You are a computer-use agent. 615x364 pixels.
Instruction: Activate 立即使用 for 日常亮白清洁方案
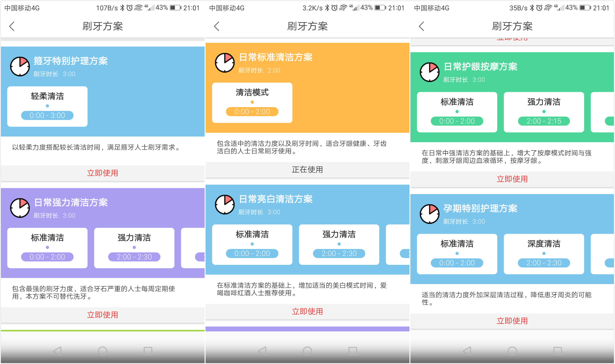307,311
